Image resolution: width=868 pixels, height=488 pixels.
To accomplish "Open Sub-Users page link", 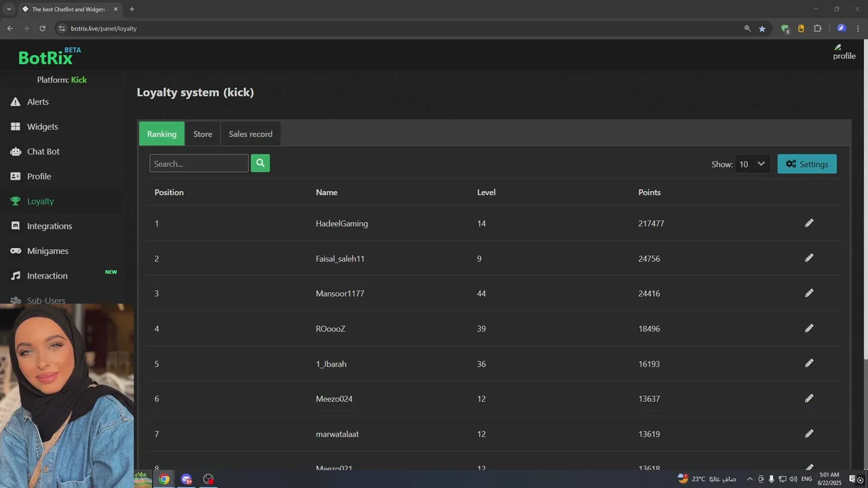I will (x=46, y=300).
